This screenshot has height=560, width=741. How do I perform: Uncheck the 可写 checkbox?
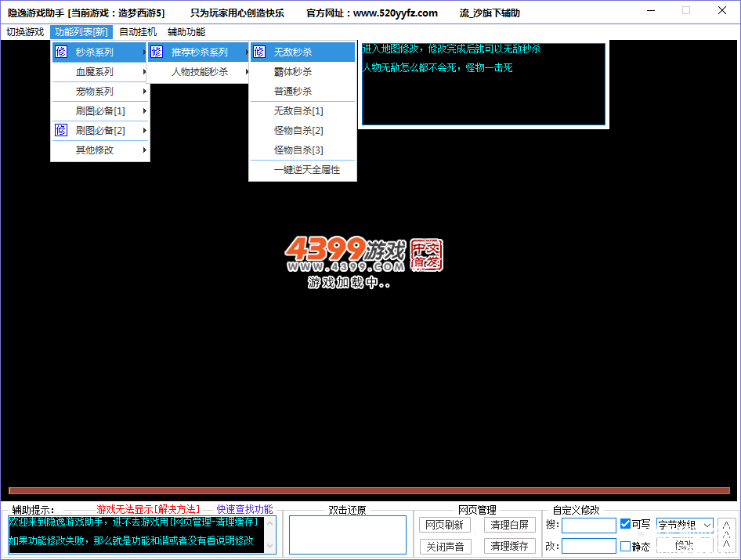click(x=625, y=524)
